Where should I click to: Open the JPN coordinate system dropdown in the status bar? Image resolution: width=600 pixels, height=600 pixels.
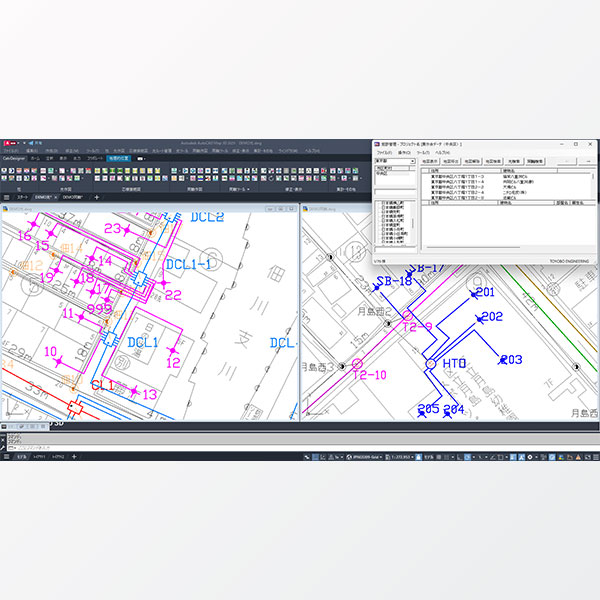(x=364, y=457)
